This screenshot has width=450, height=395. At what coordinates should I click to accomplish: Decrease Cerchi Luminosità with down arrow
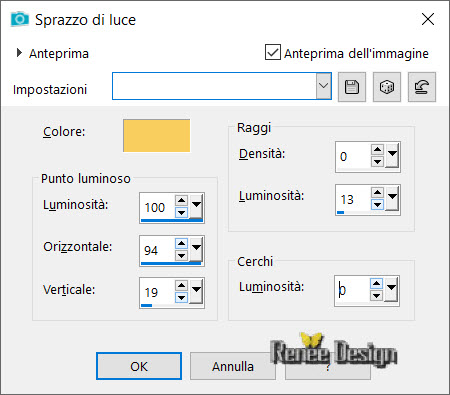pos(376,296)
